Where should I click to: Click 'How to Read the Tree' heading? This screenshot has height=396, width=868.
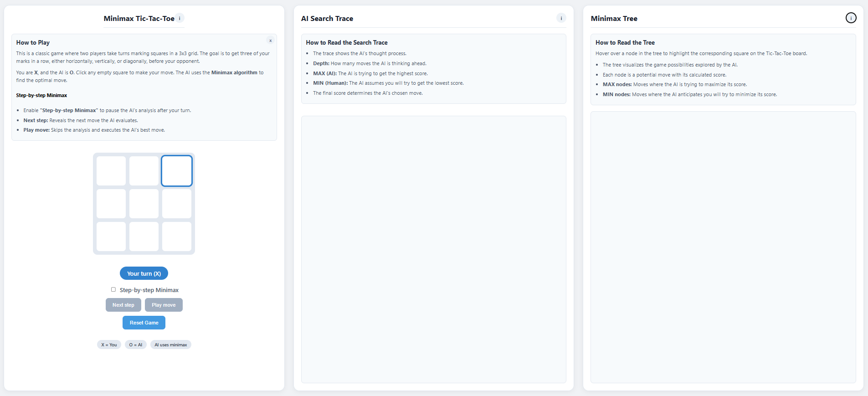pos(625,42)
